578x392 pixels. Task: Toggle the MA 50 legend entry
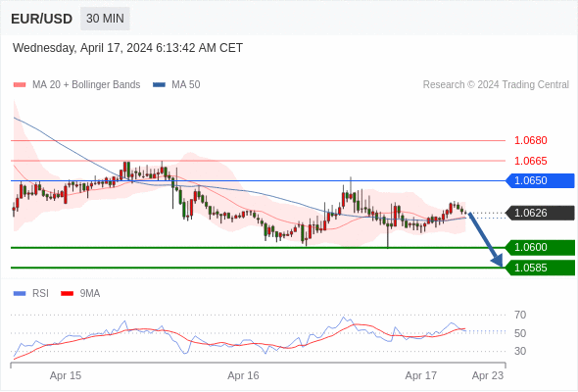(176, 85)
